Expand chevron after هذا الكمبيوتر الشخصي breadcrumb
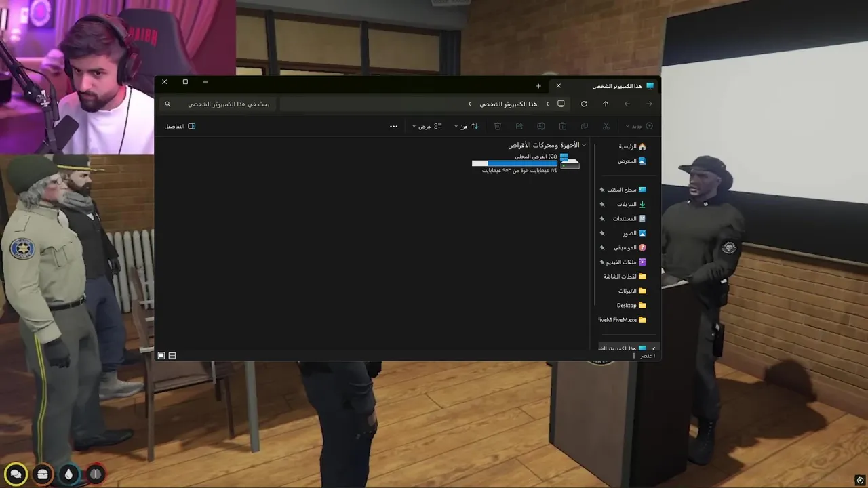This screenshot has width=868, height=488. tap(469, 104)
